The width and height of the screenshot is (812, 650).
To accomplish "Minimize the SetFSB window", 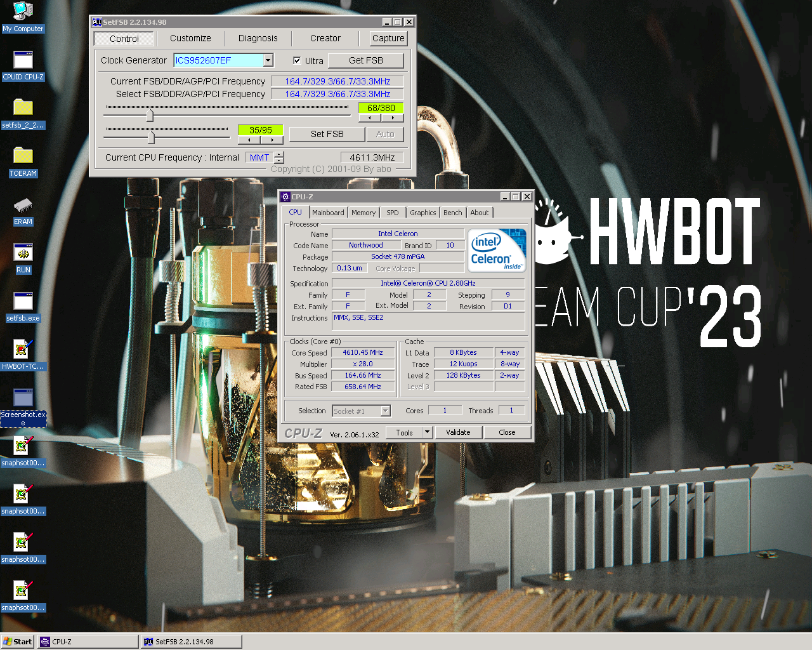I will coord(387,22).
